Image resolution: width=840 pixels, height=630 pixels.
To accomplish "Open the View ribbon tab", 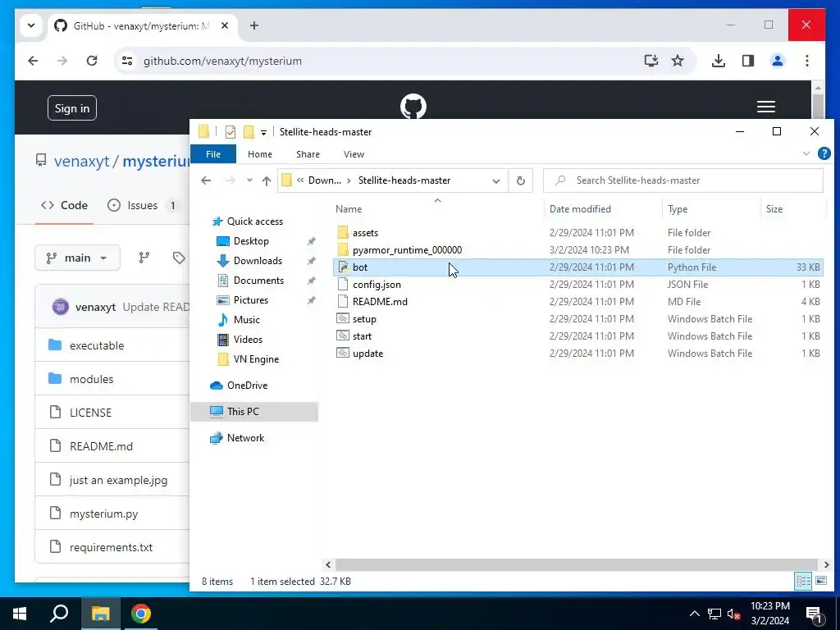I will (x=354, y=154).
